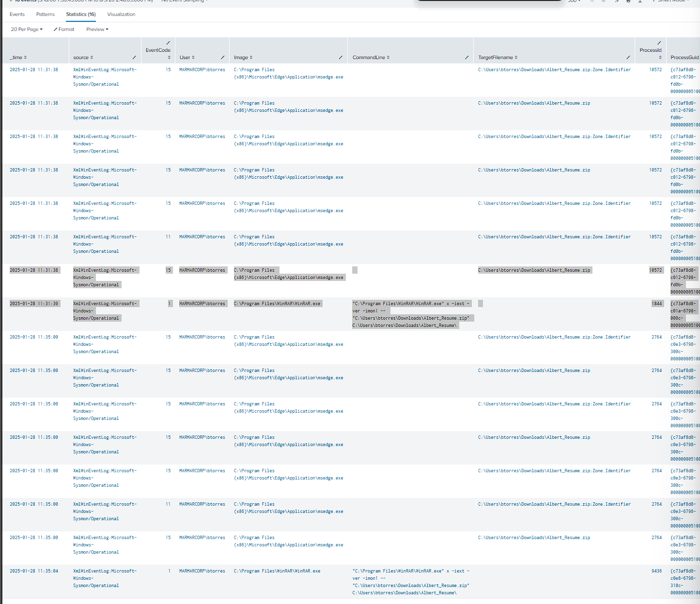
Task: Sort the table by the _time column
Action: coord(25,58)
